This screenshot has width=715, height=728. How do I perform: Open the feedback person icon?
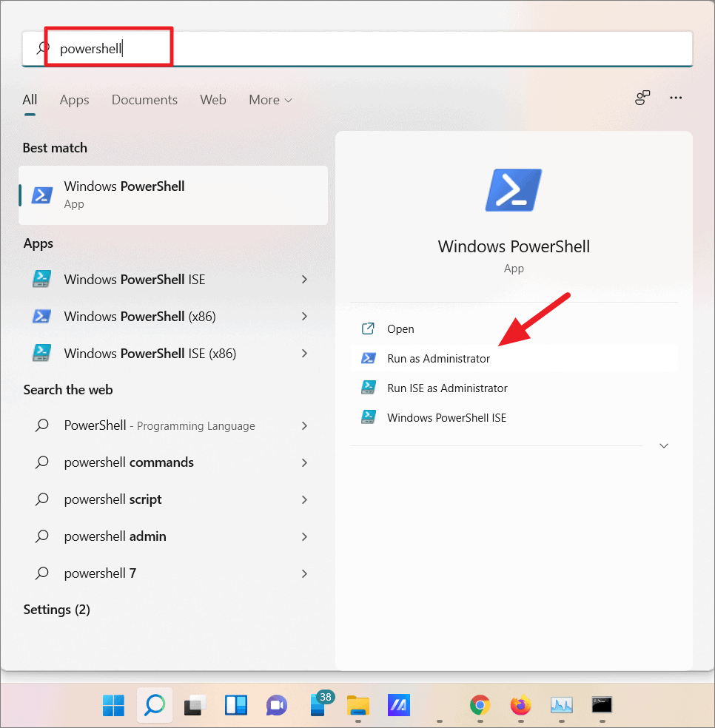[x=642, y=97]
